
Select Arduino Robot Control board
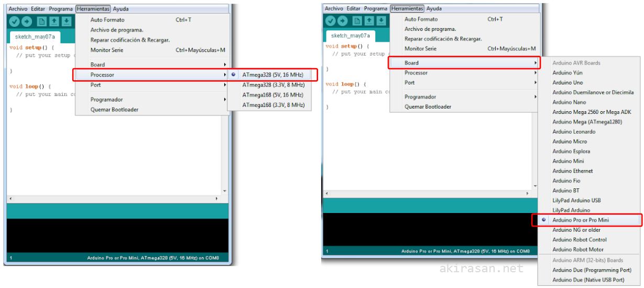tap(589, 240)
